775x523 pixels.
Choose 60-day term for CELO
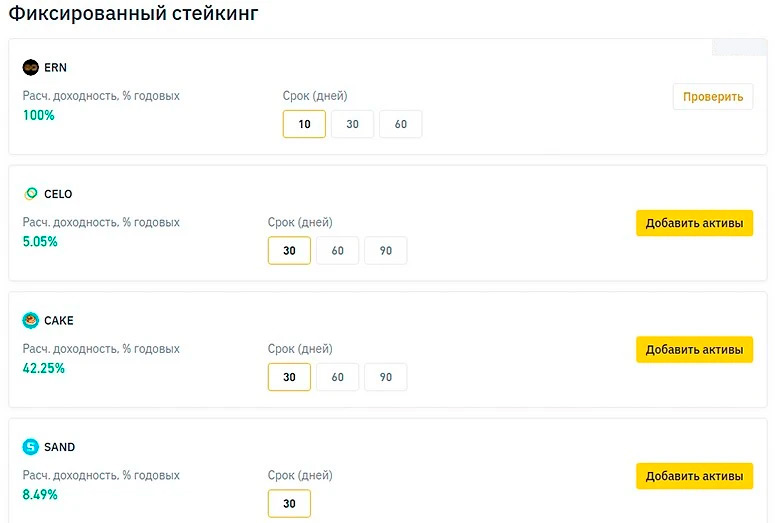click(337, 251)
